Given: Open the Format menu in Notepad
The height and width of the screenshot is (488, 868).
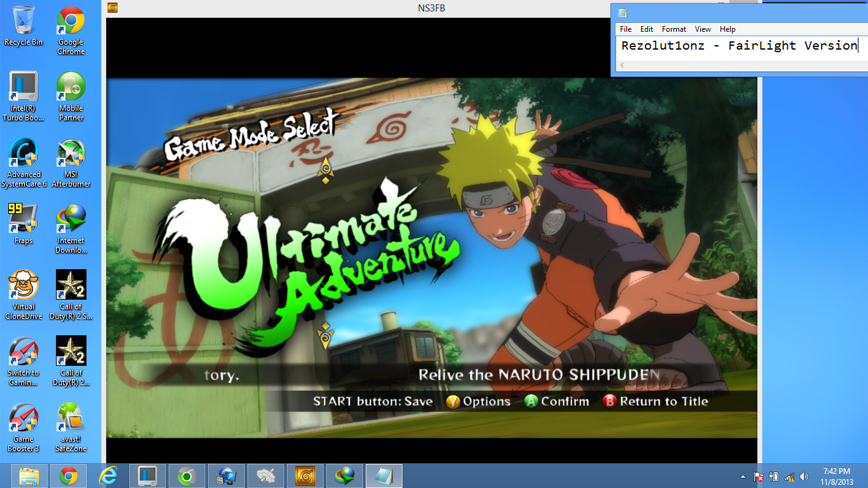Looking at the screenshot, I should 674,29.
